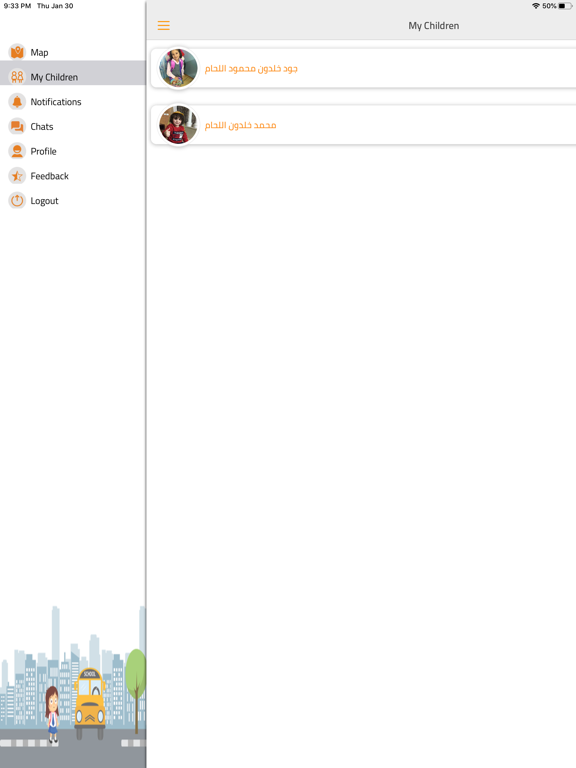
Task: Open the Chats menu entry
Action: 73,126
